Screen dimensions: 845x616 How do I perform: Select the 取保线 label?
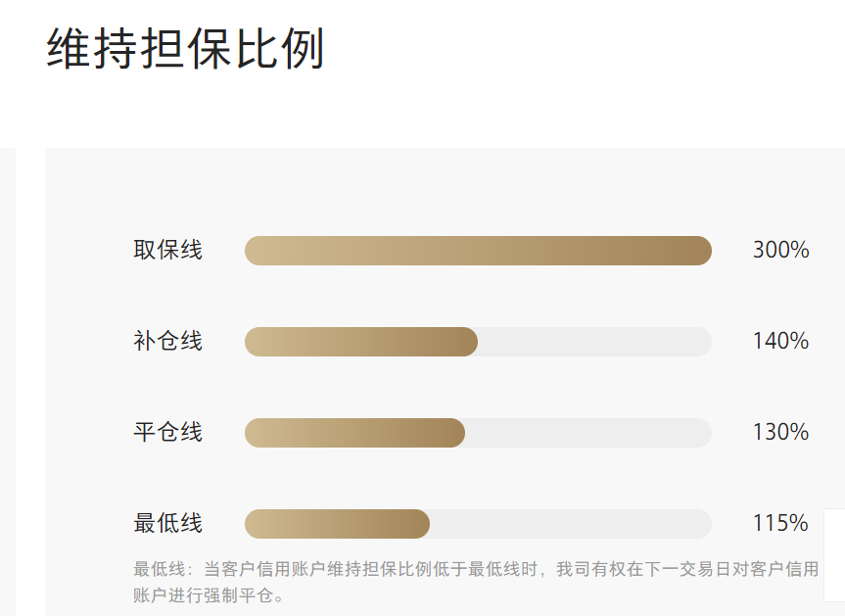167,251
